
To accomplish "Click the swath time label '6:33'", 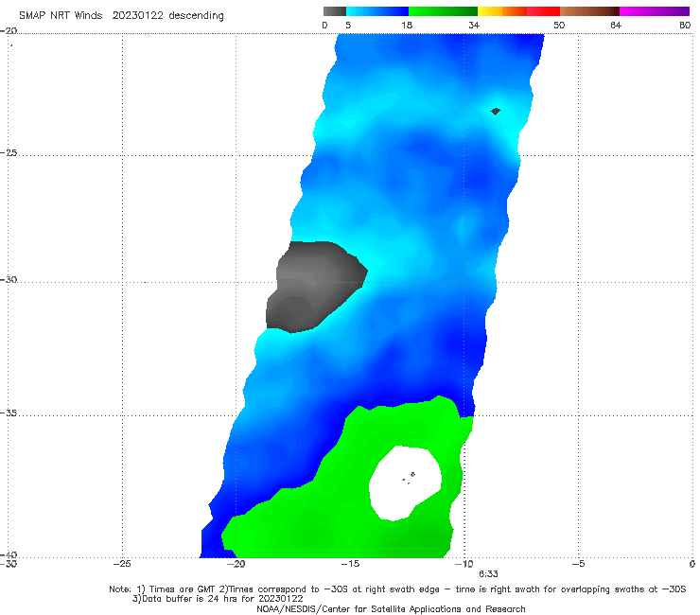I will coord(488,574).
